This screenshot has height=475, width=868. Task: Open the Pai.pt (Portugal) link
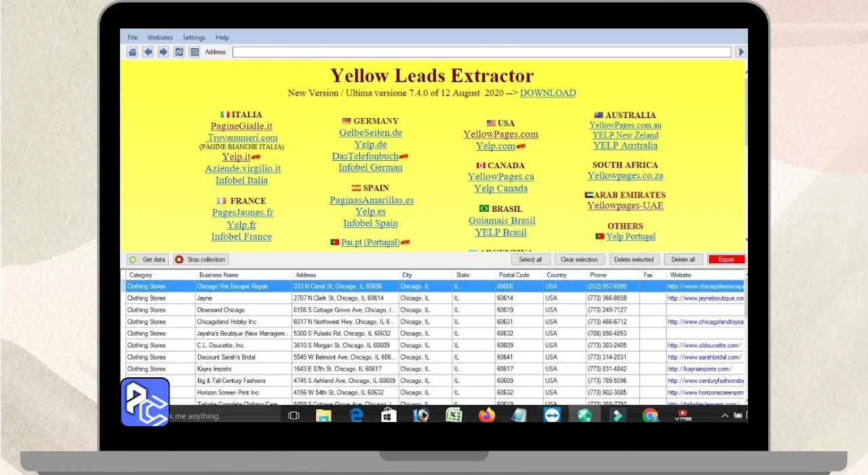pos(370,242)
